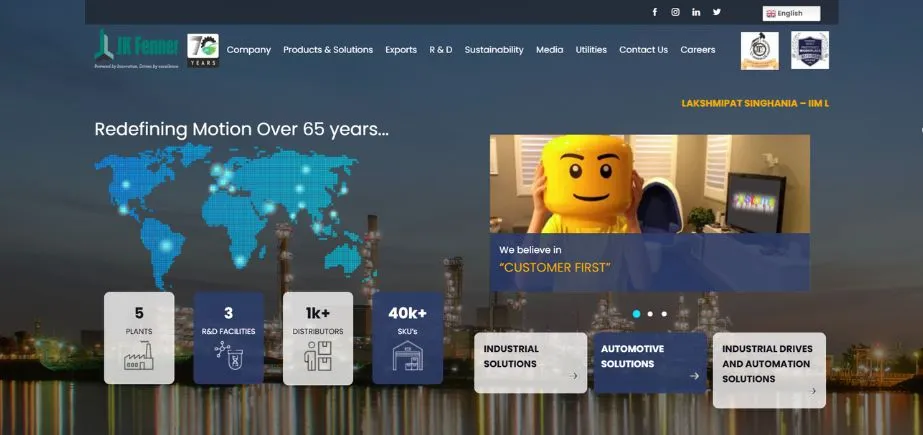The width and height of the screenshot is (923, 435).
Task: Expand the Products & Solutions menu
Action: (328, 50)
